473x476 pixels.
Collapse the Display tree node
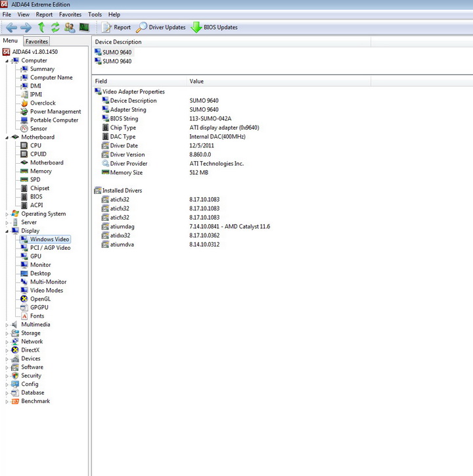(x=7, y=231)
